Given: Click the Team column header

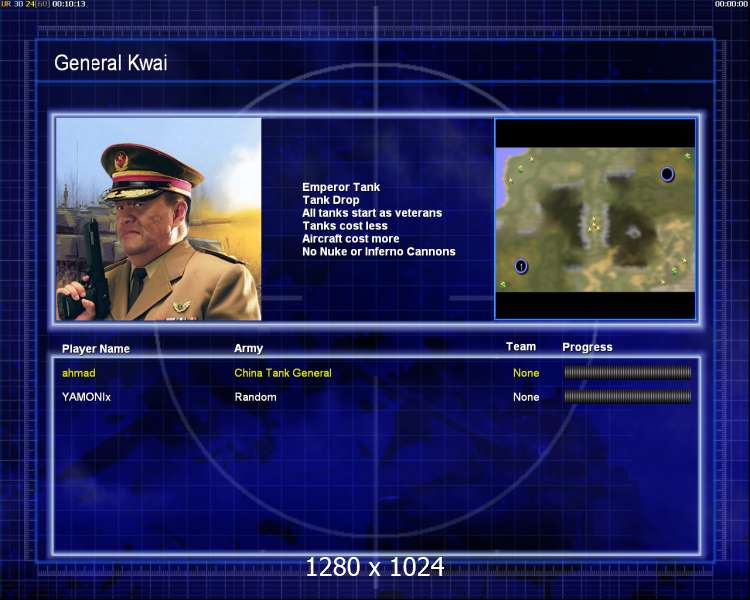Looking at the screenshot, I should tap(521, 346).
